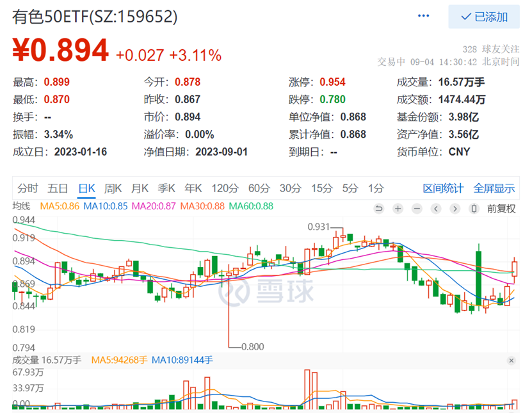Click the current price ¥0.894
This screenshot has width=532, height=413.
tap(60, 50)
